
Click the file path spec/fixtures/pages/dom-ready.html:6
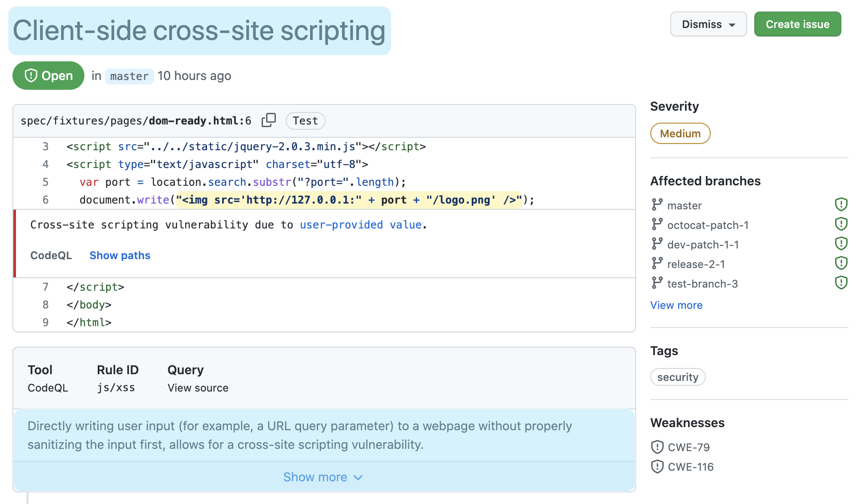tap(136, 121)
